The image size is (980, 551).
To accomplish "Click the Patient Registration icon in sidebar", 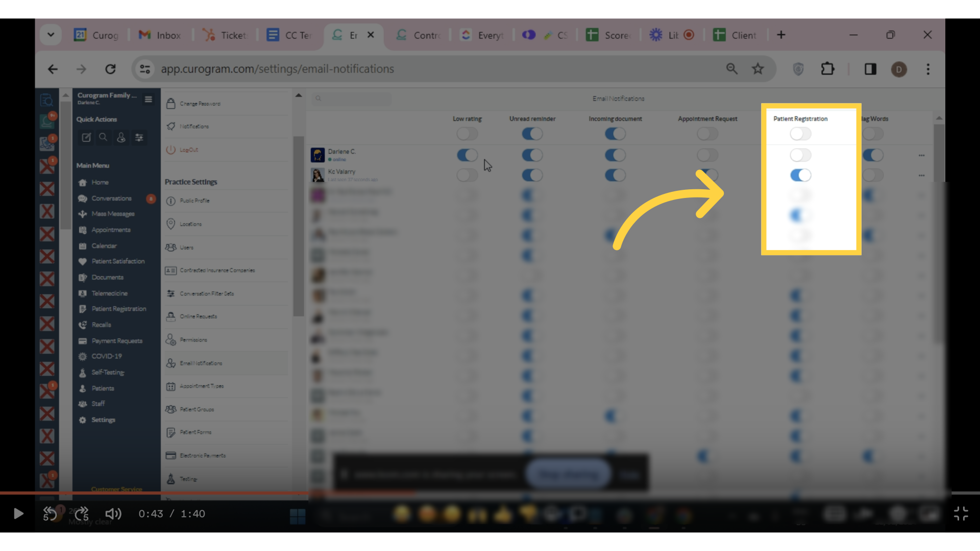I will [x=83, y=309].
